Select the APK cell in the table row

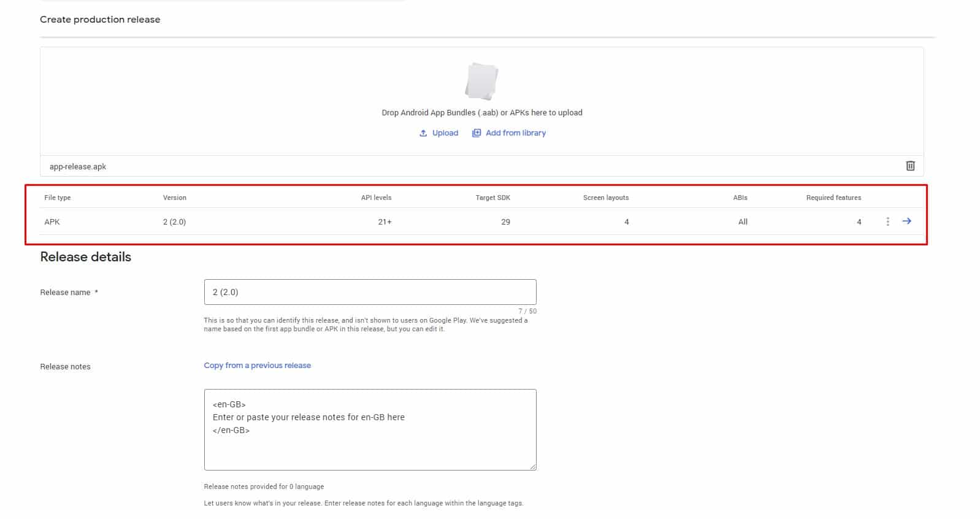tap(52, 222)
